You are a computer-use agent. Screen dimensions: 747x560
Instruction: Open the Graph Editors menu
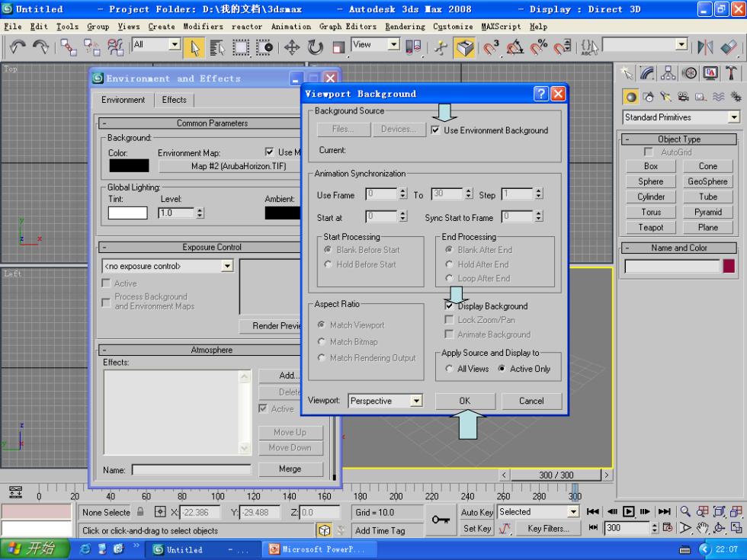[348, 27]
